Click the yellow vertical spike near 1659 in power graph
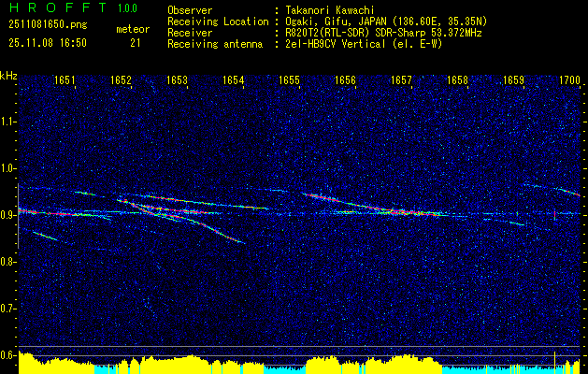Viewport: 588px width, 374px height. tap(554, 360)
